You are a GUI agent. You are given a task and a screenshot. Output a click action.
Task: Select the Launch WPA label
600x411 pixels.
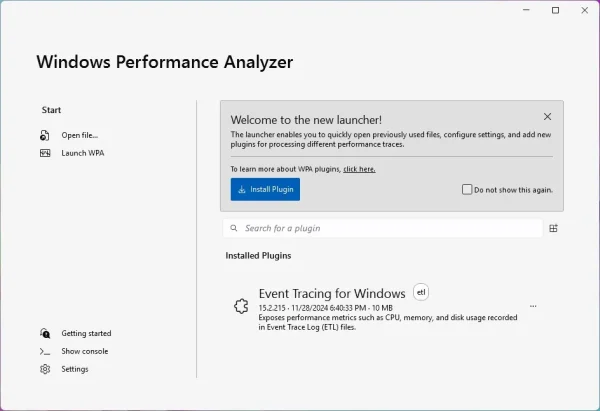[83, 153]
